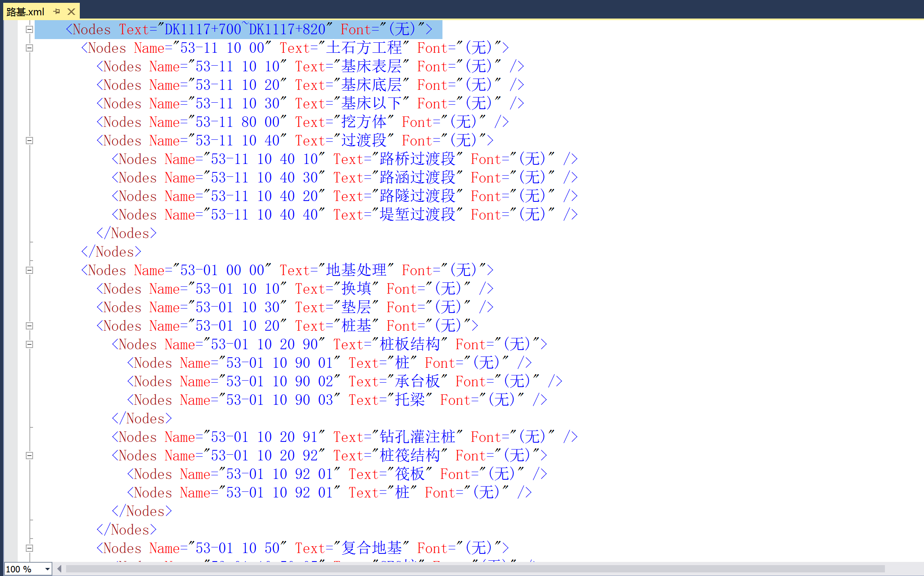
Task: Click the 钻孔灌注桩 text value
Action: pos(417,437)
